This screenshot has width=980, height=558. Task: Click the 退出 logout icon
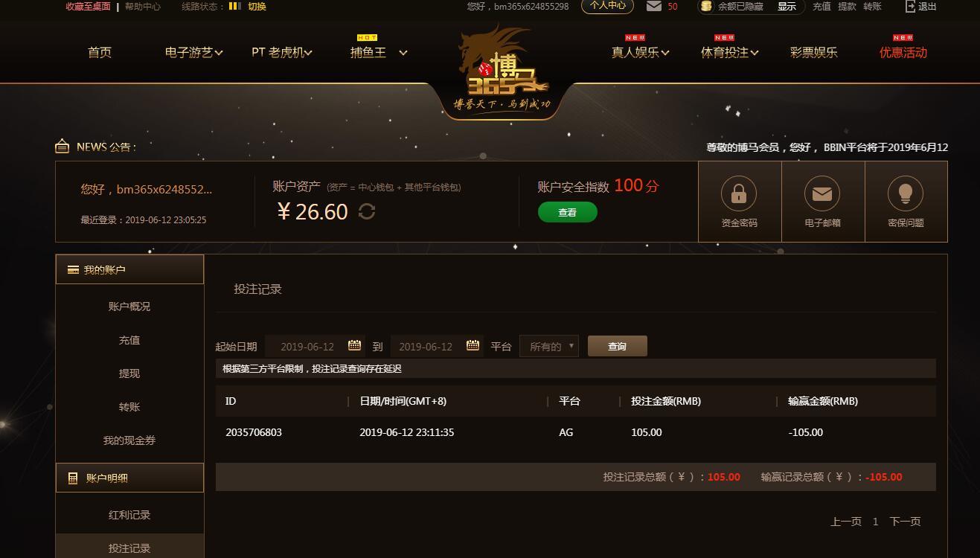click(x=911, y=6)
